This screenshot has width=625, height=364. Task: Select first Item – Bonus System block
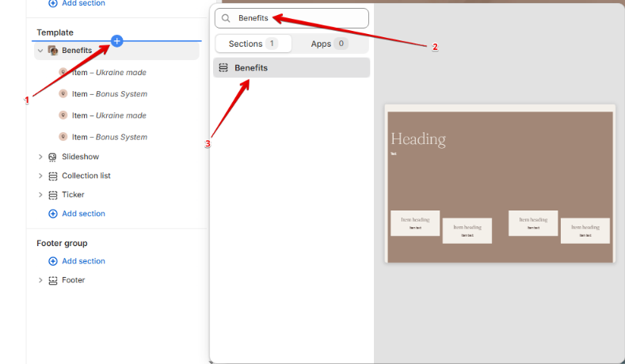(109, 94)
